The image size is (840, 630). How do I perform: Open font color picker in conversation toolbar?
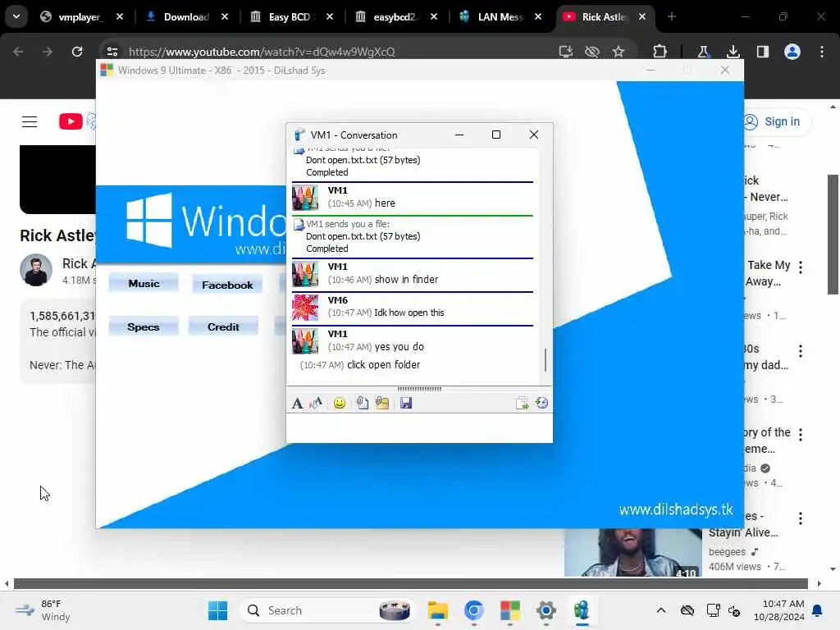pos(316,403)
